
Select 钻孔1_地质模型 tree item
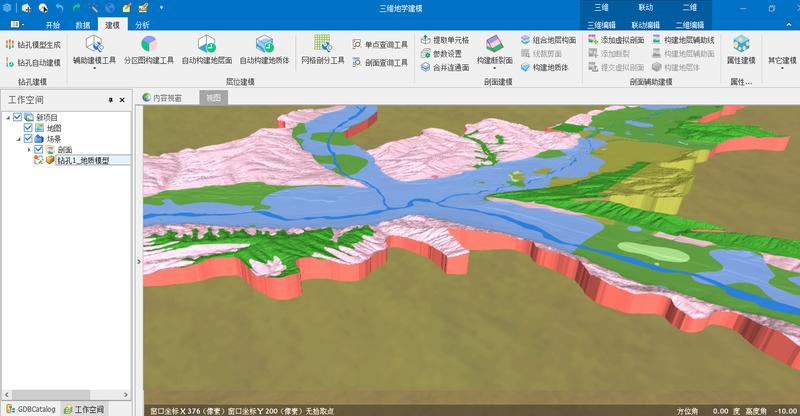[x=83, y=160]
